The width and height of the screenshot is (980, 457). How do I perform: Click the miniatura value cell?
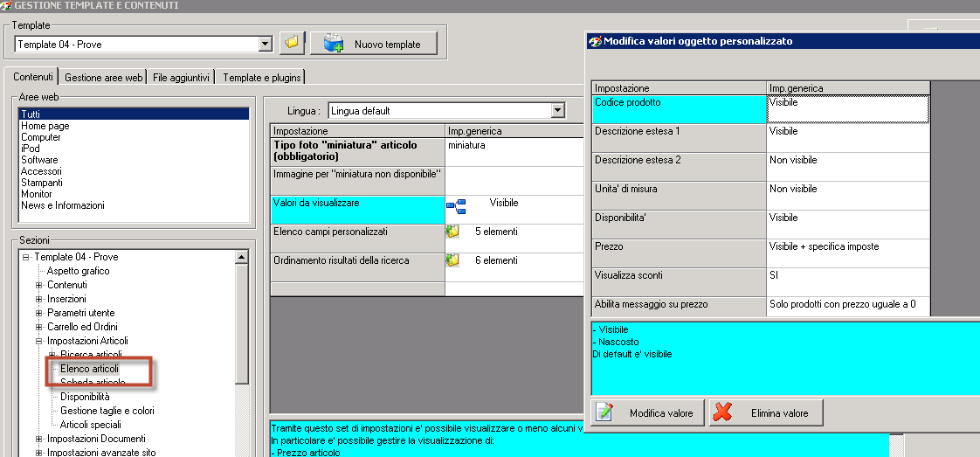[514, 152]
